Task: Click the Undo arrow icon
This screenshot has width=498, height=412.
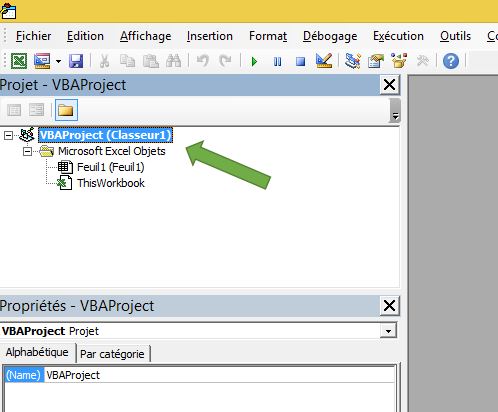Action: [203, 61]
